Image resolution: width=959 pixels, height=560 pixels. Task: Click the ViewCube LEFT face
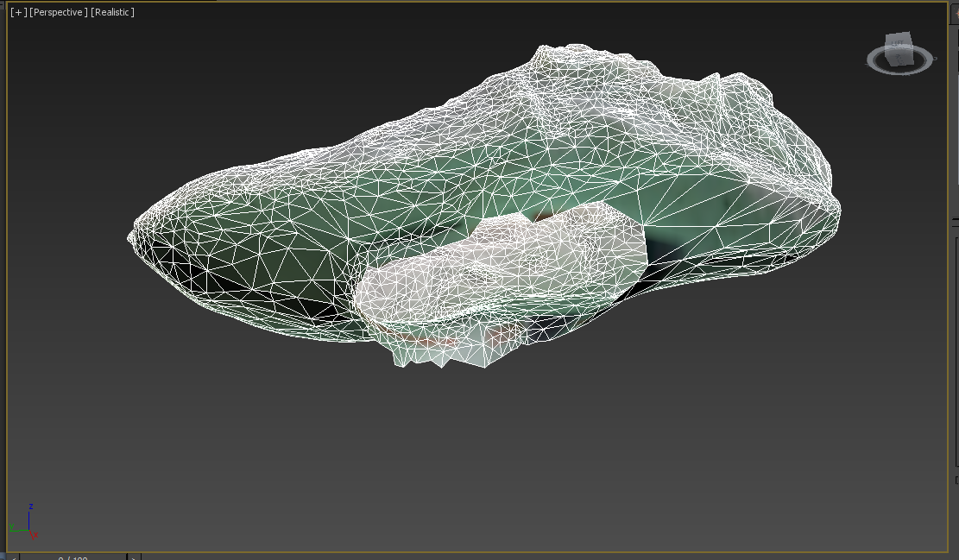[x=897, y=45]
